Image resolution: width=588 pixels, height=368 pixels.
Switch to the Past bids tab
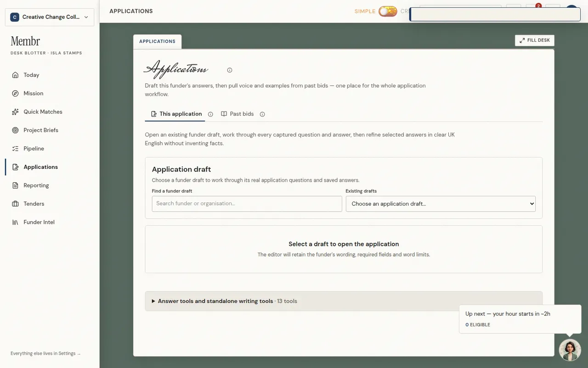237,114
